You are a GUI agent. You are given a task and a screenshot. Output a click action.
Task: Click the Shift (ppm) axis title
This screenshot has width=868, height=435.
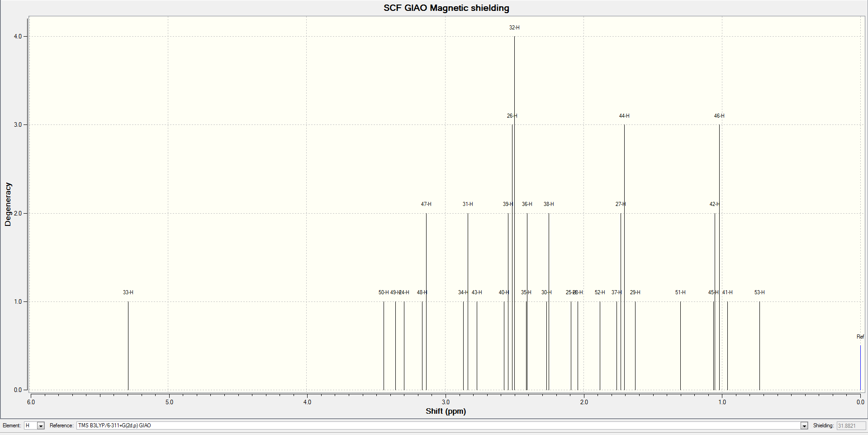[x=446, y=411]
